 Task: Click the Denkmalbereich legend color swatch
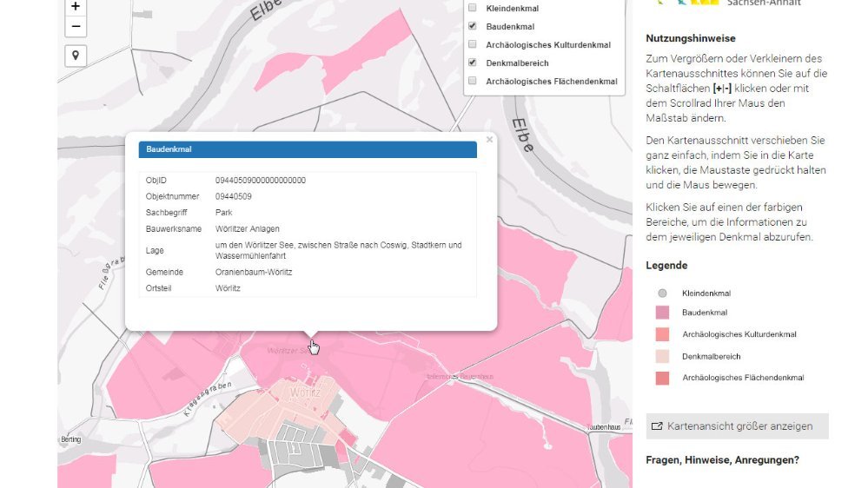662,356
